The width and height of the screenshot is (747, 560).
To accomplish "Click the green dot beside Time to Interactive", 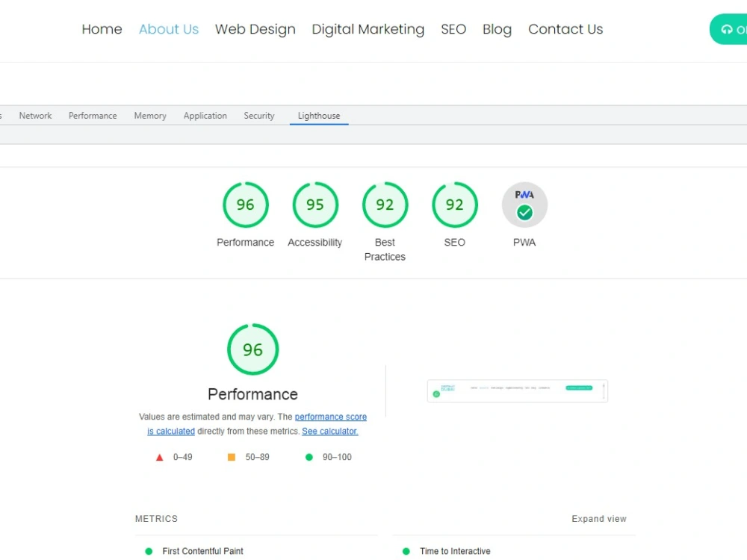I will tap(406, 552).
